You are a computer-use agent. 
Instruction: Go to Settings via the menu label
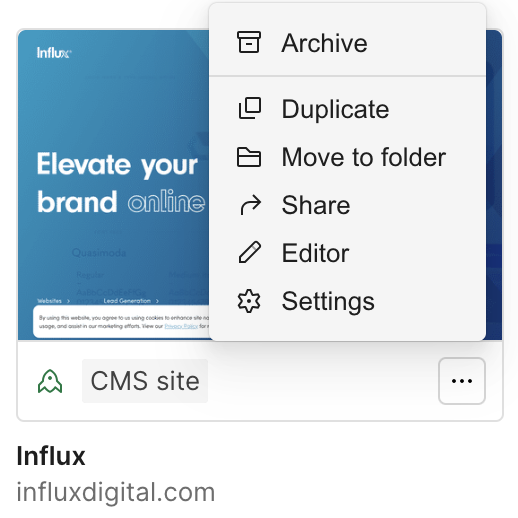328,301
